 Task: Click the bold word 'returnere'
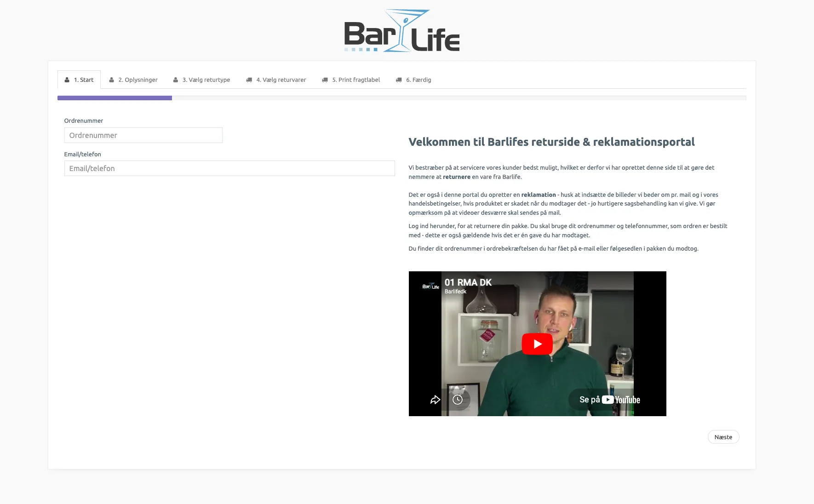pyautogui.click(x=457, y=177)
